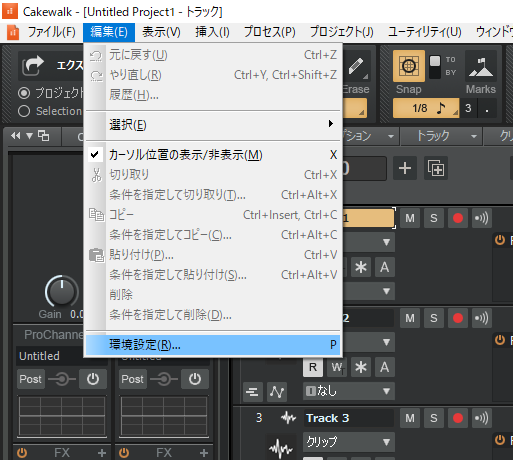Viewport: 513px width, 460px height.
Task: Open the dropdown directly under track 2 name
Action: (x=368, y=342)
